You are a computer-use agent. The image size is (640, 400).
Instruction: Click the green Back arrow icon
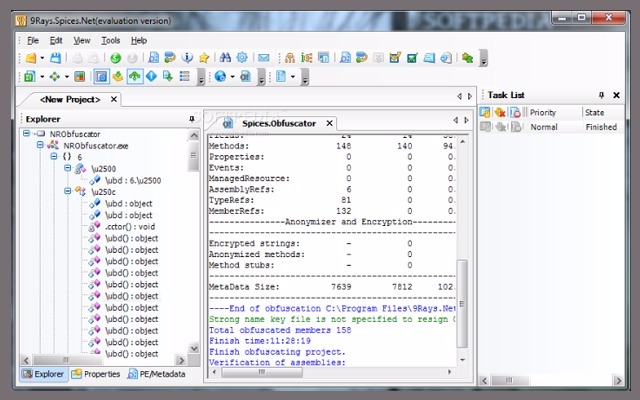pos(116,58)
